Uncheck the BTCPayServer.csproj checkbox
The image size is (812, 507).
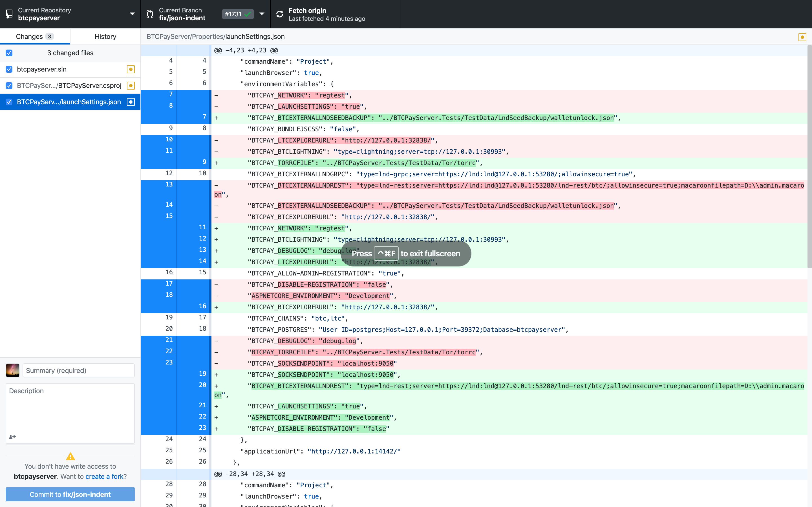click(x=9, y=86)
